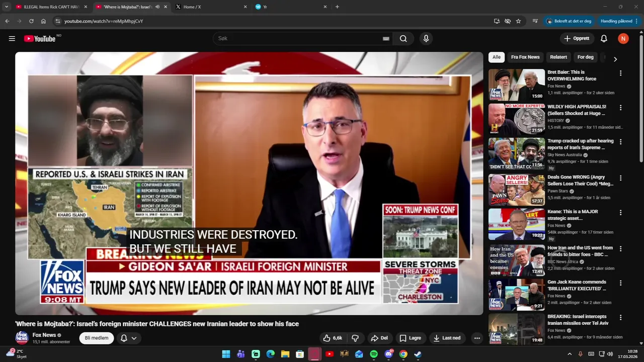Share video with Del button
644x362 pixels.
[x=379, y=338]
